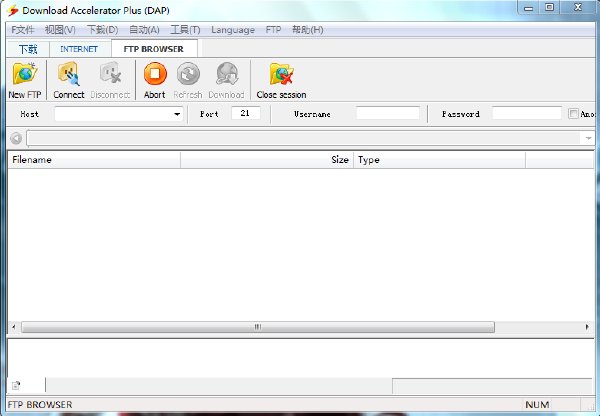
Task: Sort by the Type column header
Action: coord(439,160)
